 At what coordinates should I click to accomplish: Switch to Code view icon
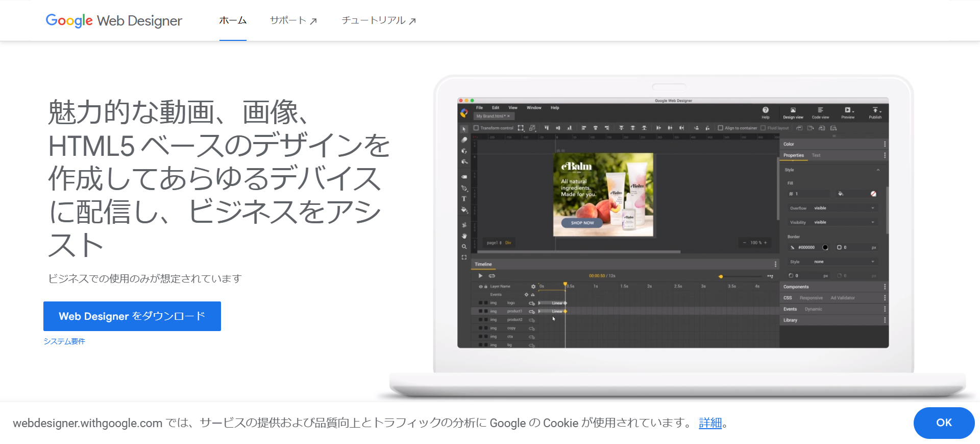[x=820, y=110]
